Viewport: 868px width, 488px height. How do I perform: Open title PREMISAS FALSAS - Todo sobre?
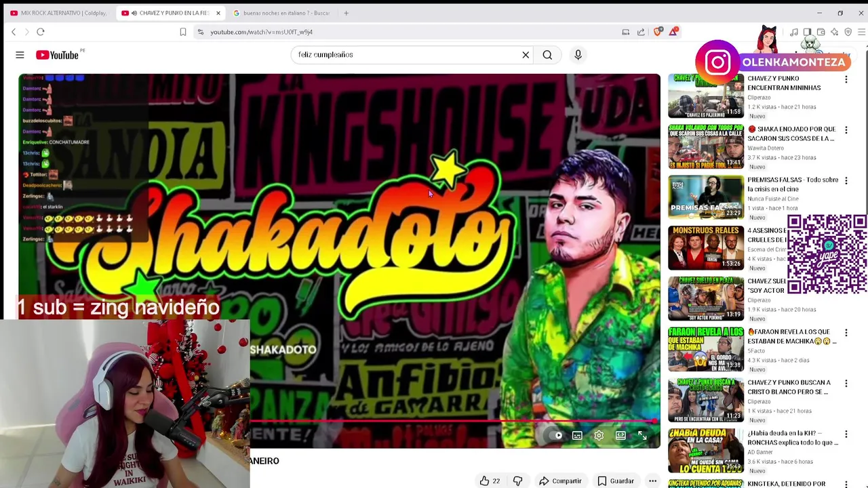[793, 184]
